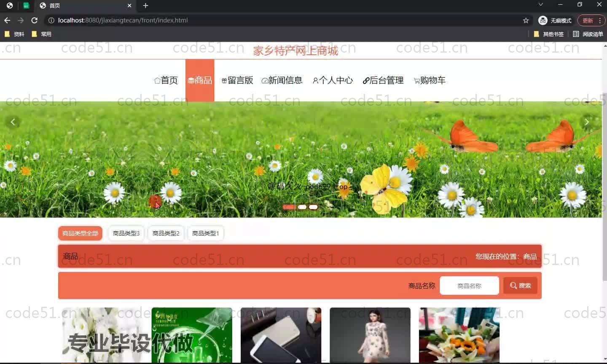
Task: Go to 首页 navigation item
Action: (166, 80)
